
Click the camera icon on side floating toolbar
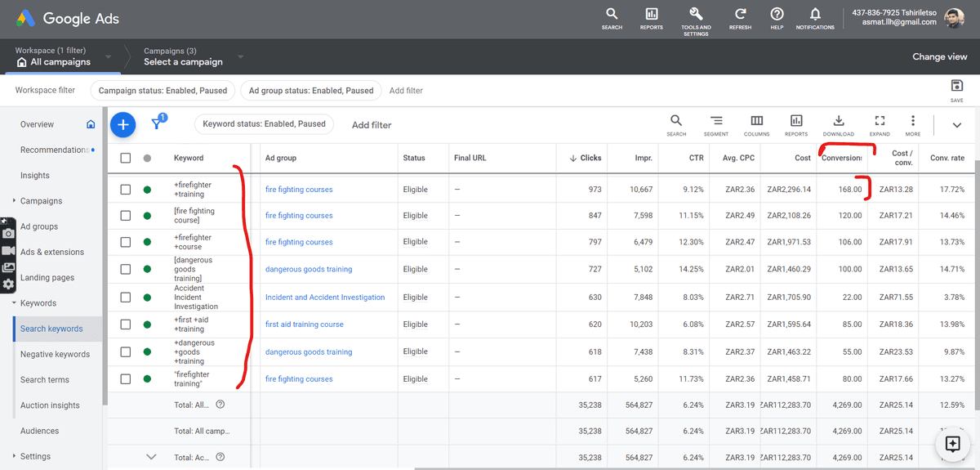pos(8,234)
